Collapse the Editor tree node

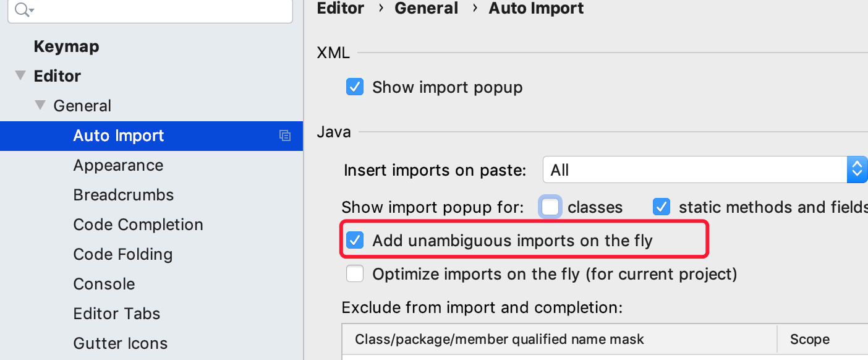point(20,75)
